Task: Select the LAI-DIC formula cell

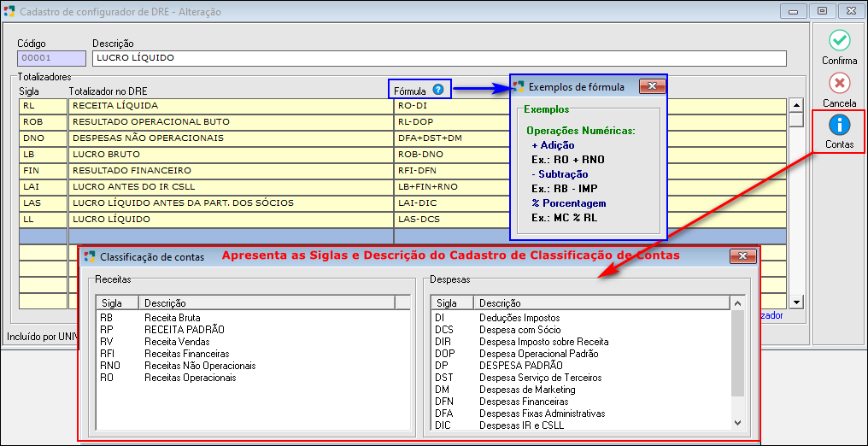Action: click(x=590, y=203)
